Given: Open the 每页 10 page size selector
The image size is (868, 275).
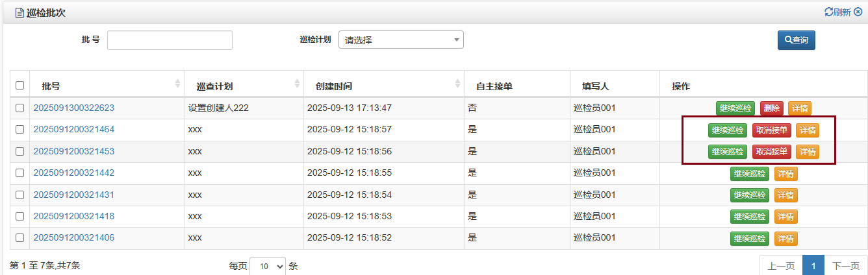Looking at the screenshot, I should pyautogui.click(x=268, y=266).
